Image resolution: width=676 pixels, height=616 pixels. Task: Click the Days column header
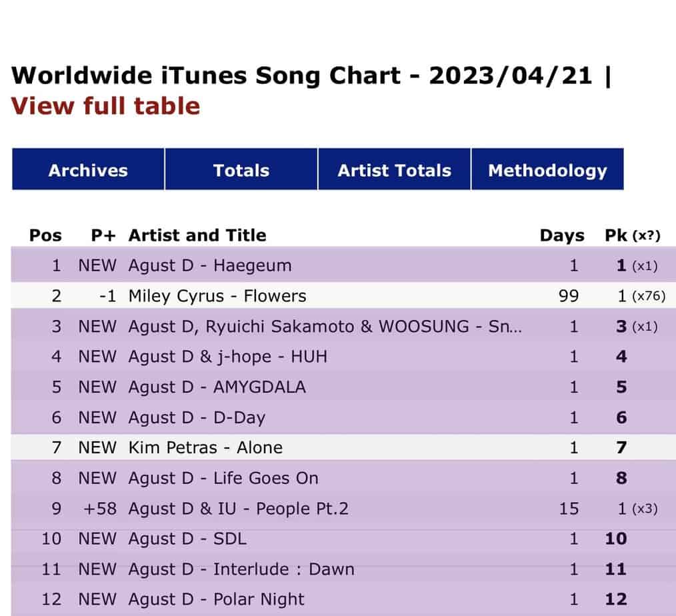[x=561, y=235]
